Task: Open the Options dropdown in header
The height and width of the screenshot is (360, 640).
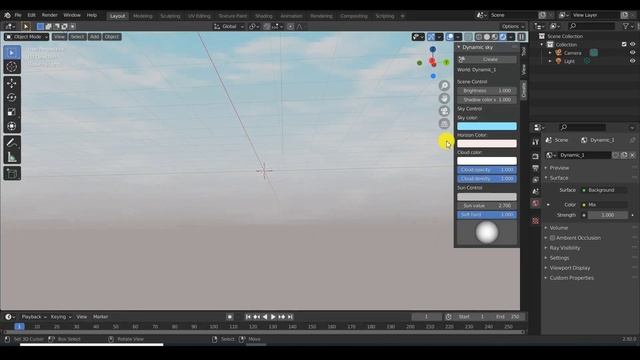Action: pyautogui.click(x=513, y=27)
